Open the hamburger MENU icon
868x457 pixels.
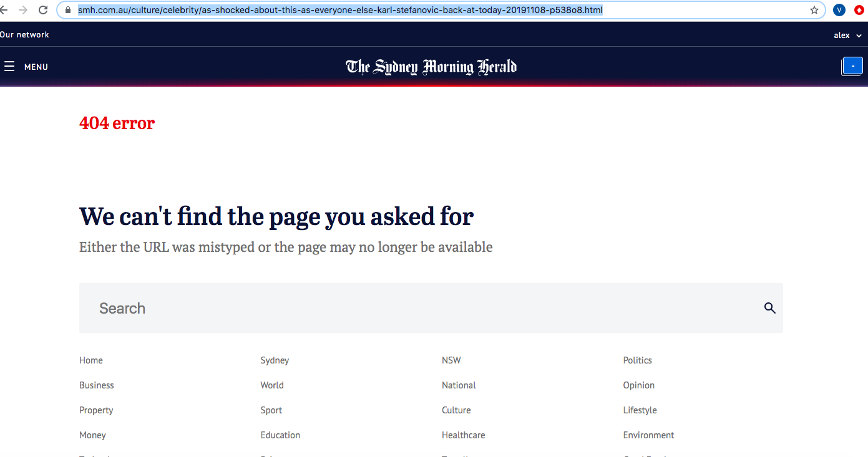coord(9,67)
